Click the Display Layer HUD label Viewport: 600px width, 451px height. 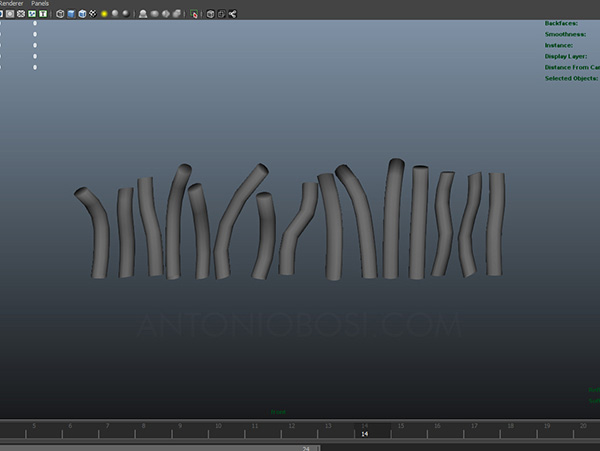point(566,57)
